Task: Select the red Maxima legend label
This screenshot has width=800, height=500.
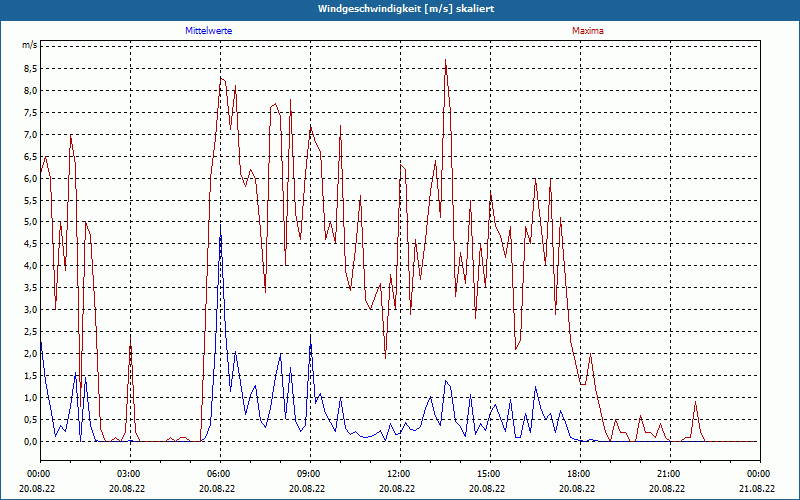Action: pos(588,31)
